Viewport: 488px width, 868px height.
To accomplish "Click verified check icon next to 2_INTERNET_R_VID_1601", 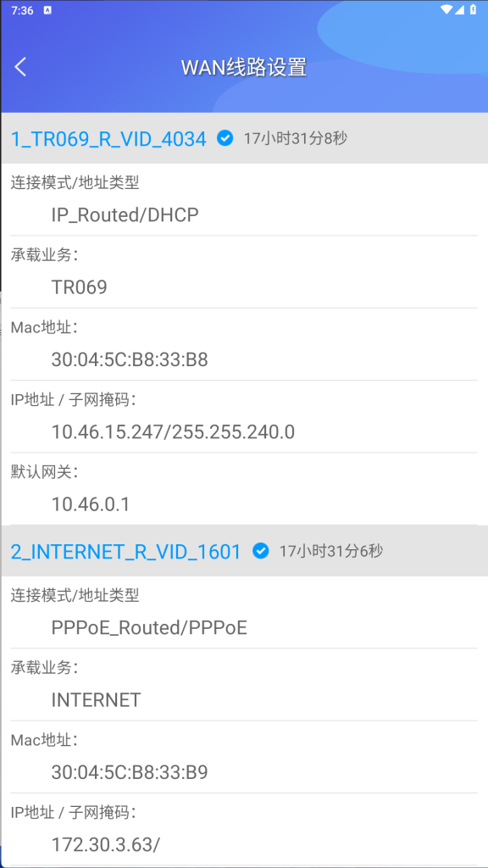I will 261,551.
